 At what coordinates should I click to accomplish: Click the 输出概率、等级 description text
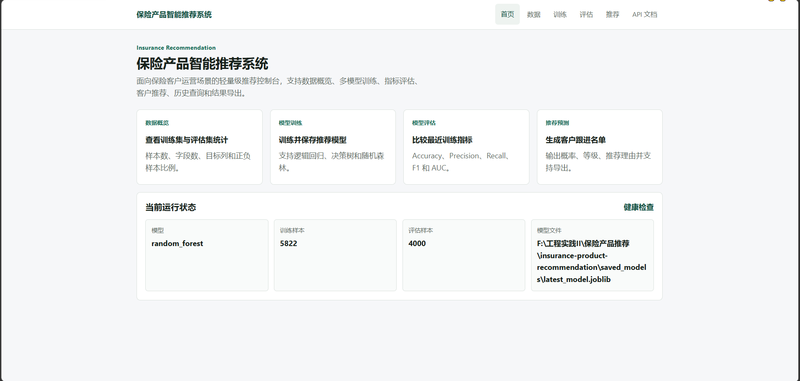pyautogui.click(x=598, y=162)
